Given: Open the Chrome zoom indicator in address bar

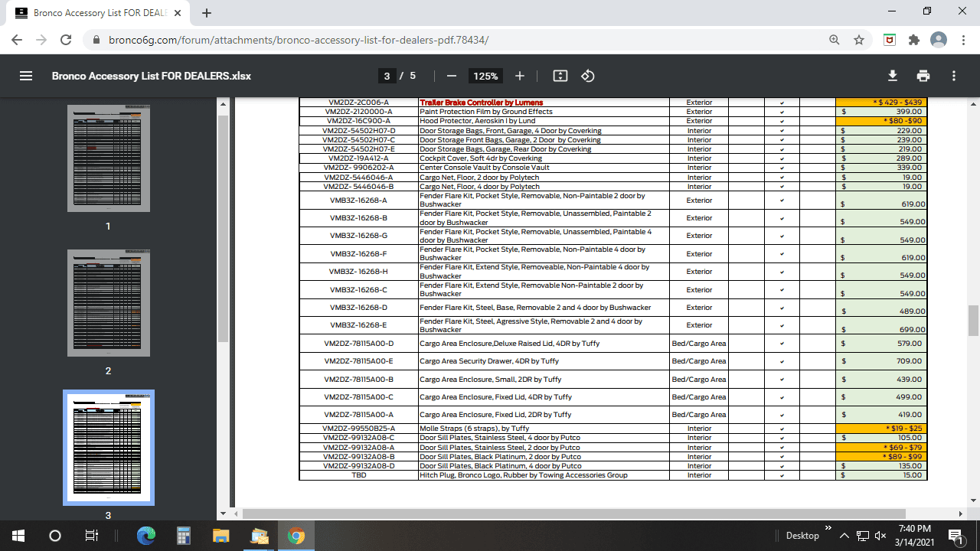Looking at the screenshot, I should (835, 40).
